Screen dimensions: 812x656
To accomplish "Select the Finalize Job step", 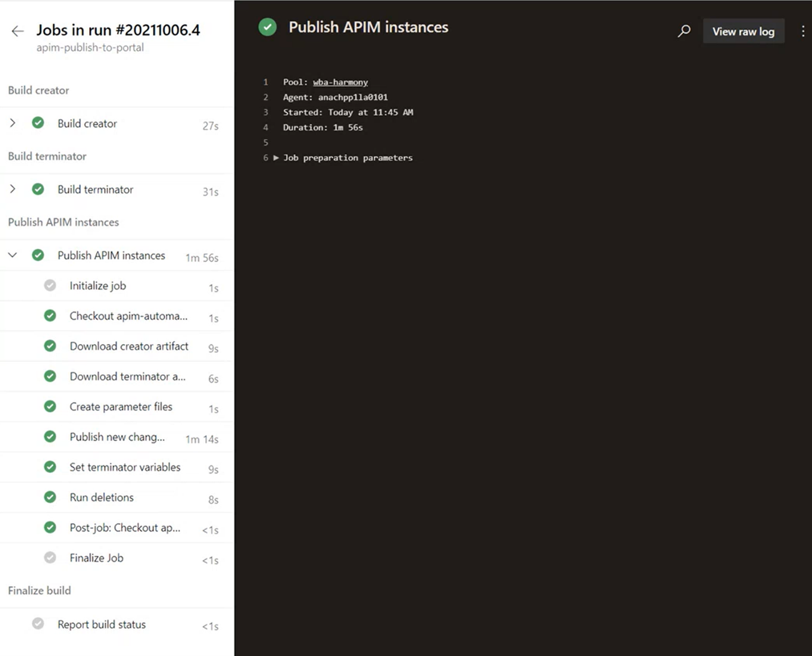I will point(97,558).
